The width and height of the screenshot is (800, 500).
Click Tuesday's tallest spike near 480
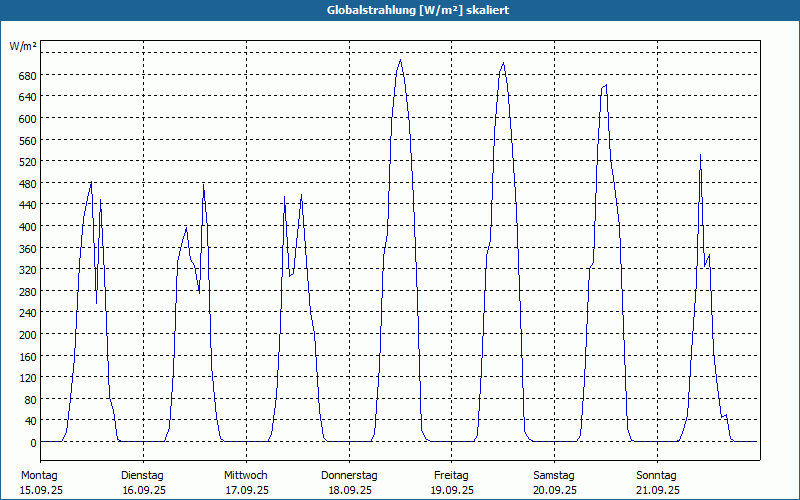click(203, 184)
